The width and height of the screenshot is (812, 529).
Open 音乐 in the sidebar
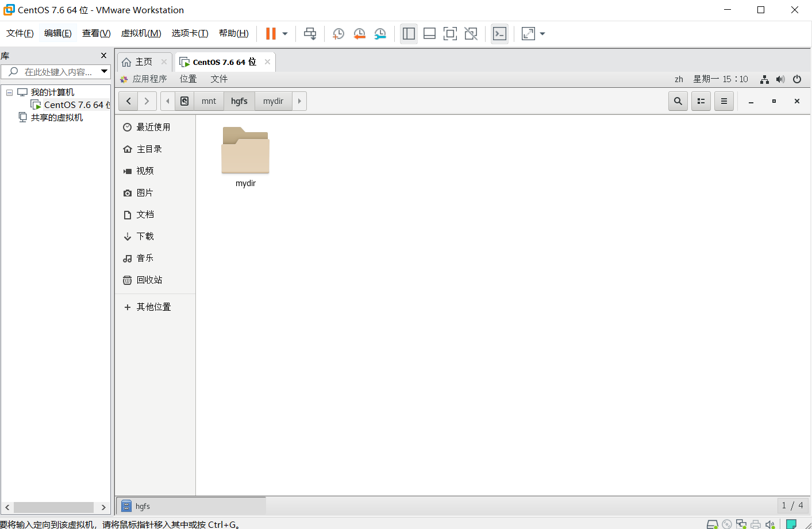[x=155, y=258]
